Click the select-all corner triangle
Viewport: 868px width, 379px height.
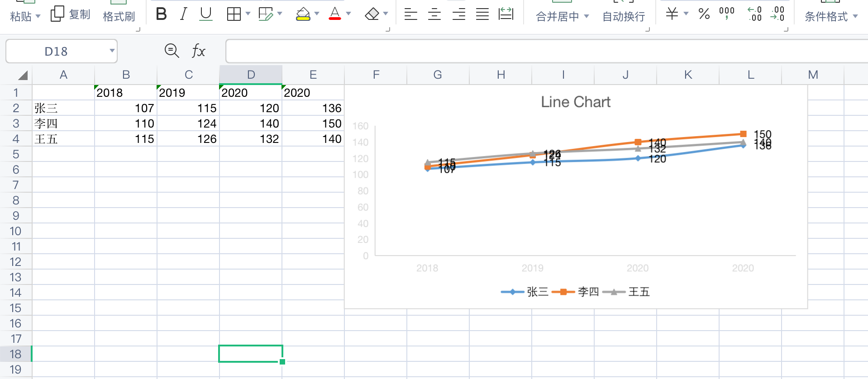(x=22, y=75)
